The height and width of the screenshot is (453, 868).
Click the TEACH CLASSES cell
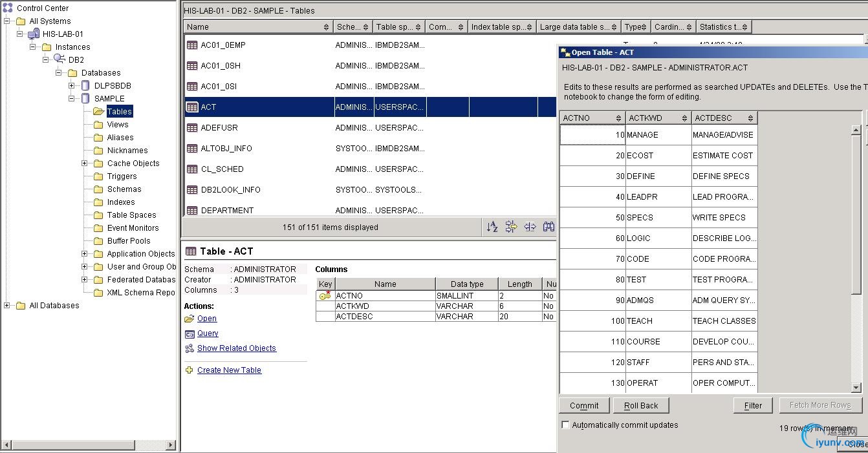point(724,321)
